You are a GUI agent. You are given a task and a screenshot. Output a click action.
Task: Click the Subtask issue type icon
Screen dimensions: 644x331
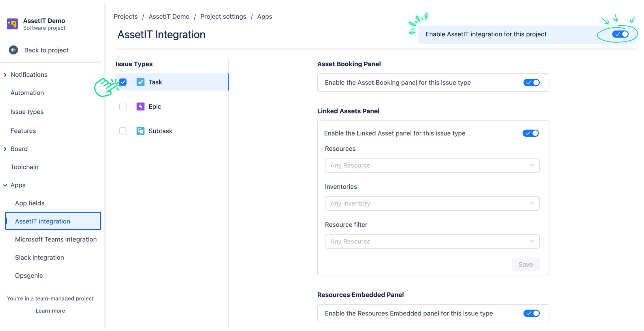point(140,131)
